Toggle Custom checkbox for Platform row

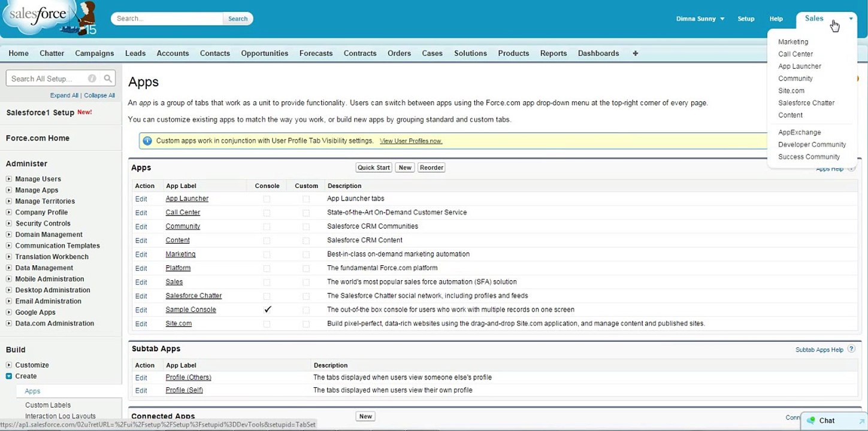[306, 268]
